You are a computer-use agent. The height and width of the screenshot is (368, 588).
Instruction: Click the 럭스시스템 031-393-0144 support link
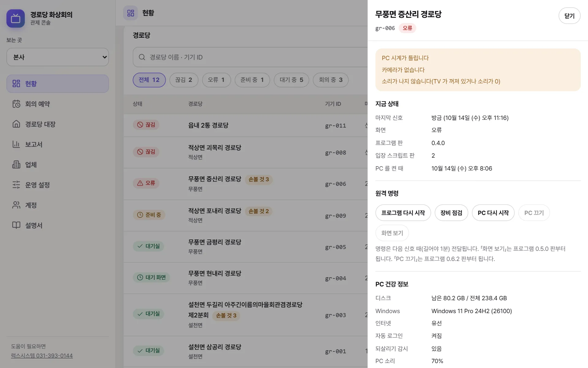pos(42,356)
